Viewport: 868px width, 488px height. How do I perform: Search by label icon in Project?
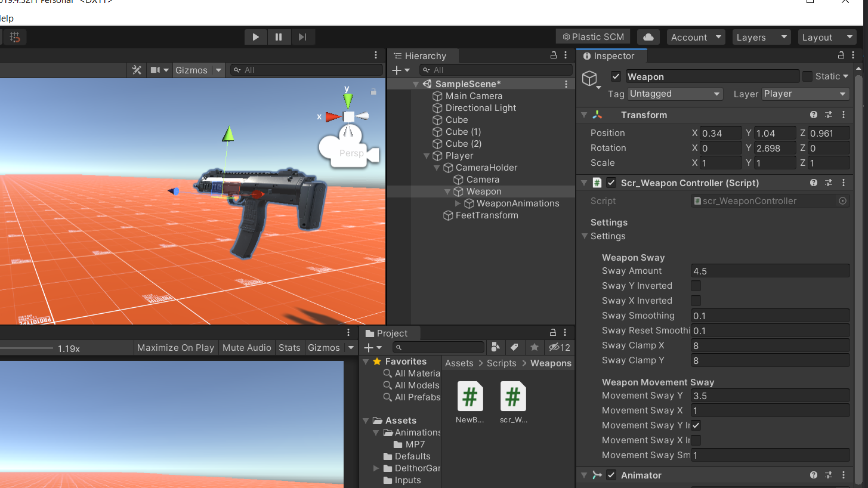(514, 347)
